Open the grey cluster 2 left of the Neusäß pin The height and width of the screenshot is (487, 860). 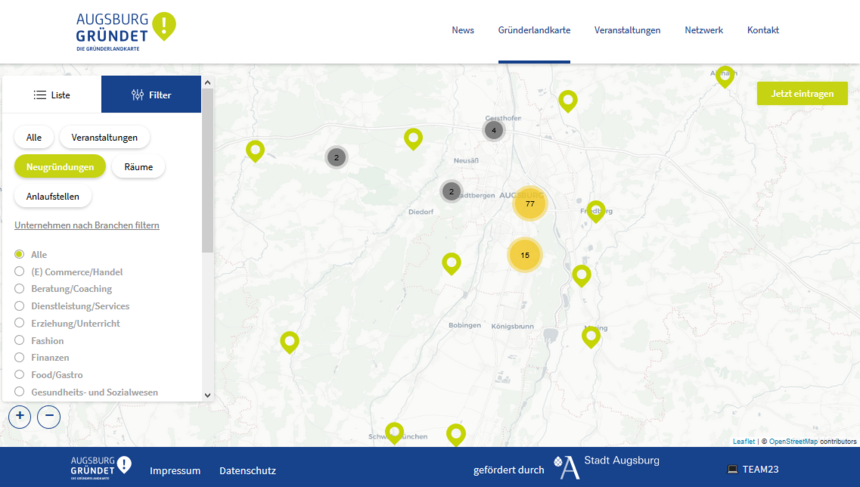(337, 157)
